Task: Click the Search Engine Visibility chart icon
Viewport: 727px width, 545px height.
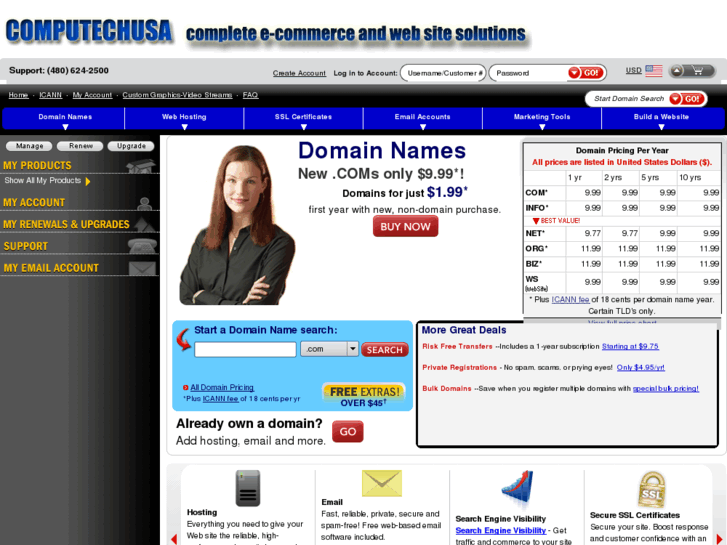Action: pos(517,490)
